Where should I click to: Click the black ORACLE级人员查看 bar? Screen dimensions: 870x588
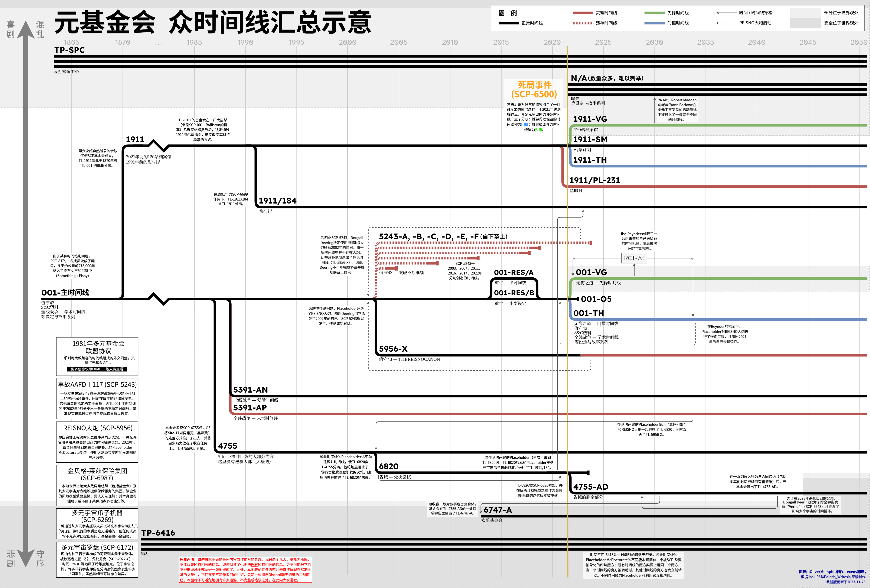click(97, 369)
